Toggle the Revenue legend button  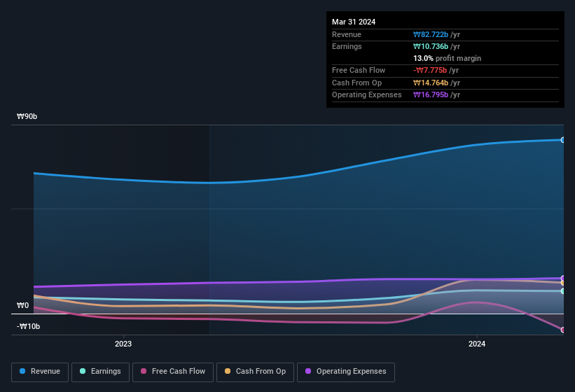click(40, 372)
